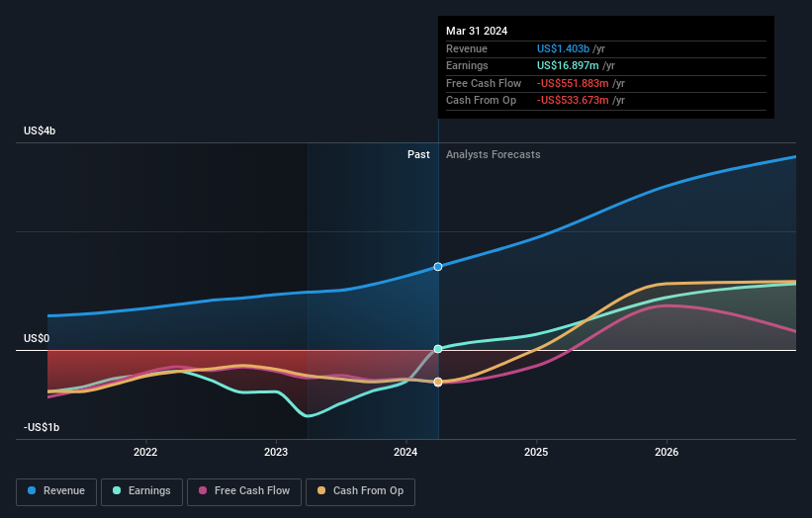Click the -US$1b y-axis label
This screenshot has width=812, height=518.
[x=42, y=427]
